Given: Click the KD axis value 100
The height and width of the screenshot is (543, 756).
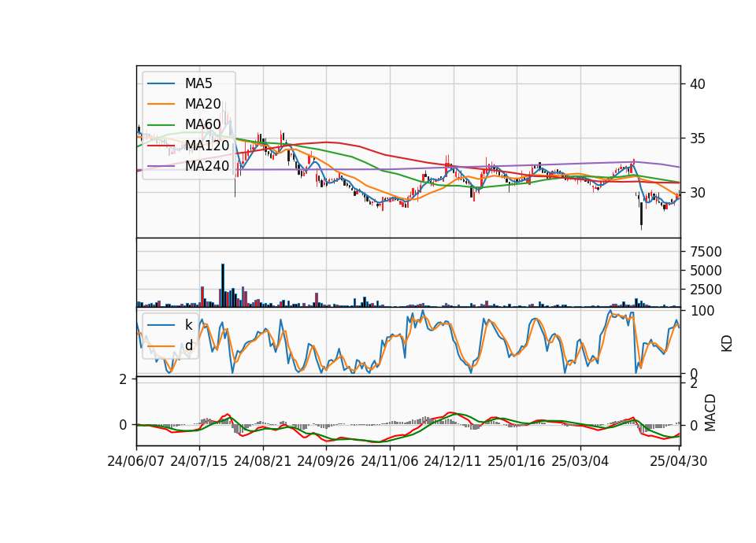Looking at the screenshot, I should pyautogui.click(x=702, y=311).
